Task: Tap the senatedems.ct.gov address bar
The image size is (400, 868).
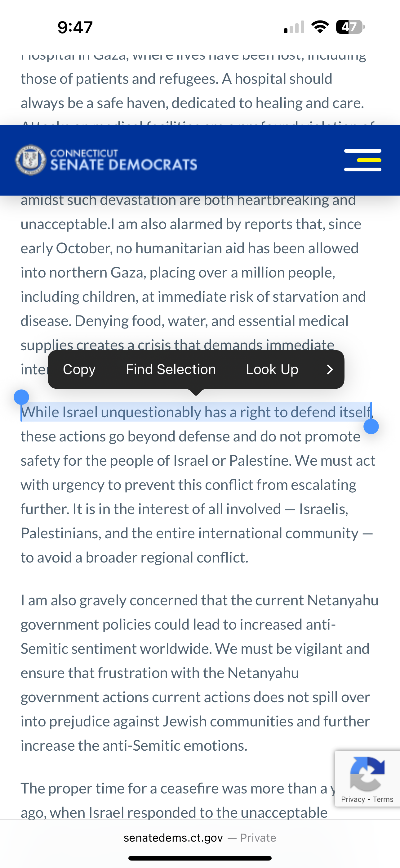Action: 200,838
